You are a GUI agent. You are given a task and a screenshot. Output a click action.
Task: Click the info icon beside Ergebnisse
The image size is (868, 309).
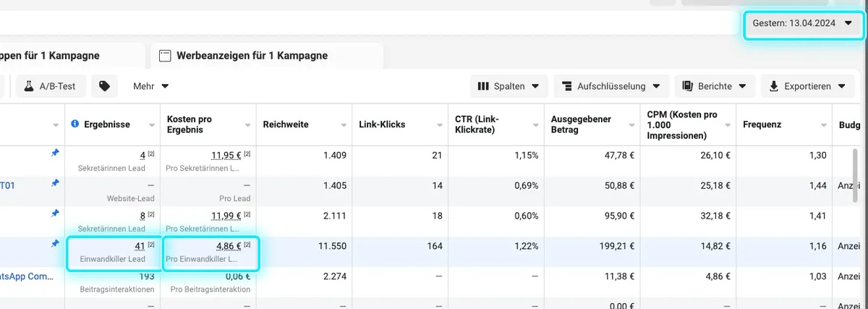pos(75,124)
